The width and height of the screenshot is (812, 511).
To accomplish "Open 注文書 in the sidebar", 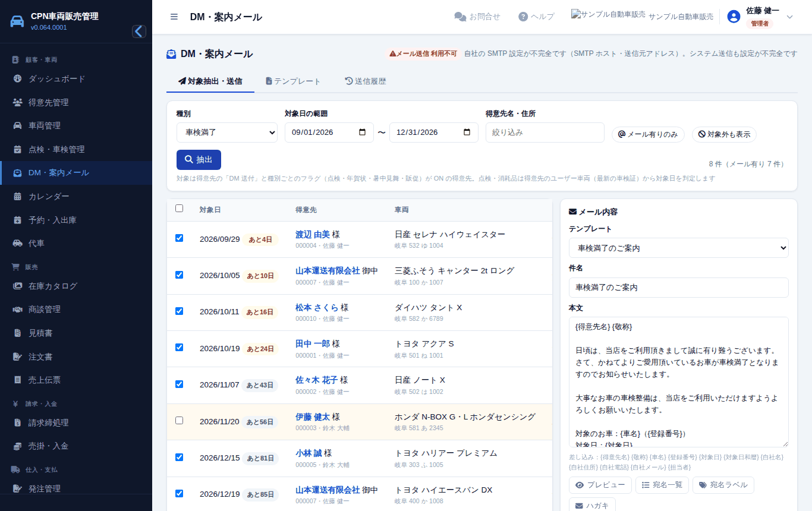I will [x=76, y=357].
